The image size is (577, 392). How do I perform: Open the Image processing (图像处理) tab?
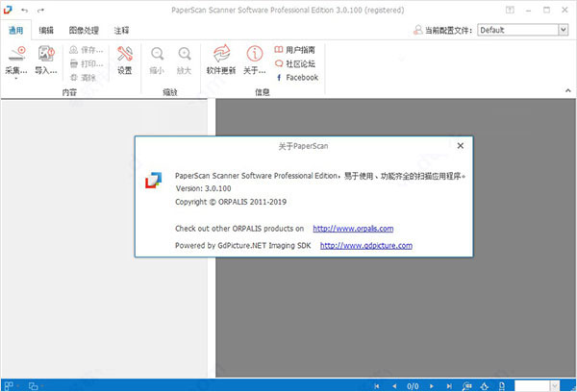[x=84, y=30]
